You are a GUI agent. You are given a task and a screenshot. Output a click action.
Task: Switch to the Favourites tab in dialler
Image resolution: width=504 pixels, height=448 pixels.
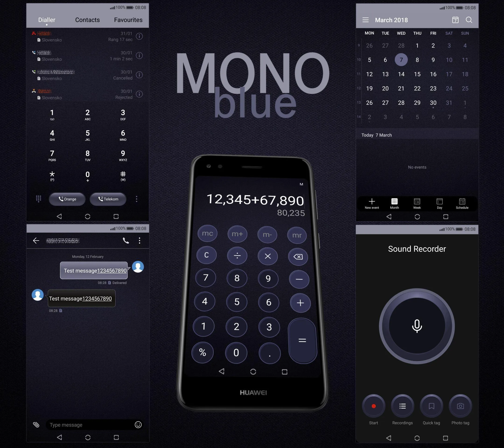coord(128,20)
